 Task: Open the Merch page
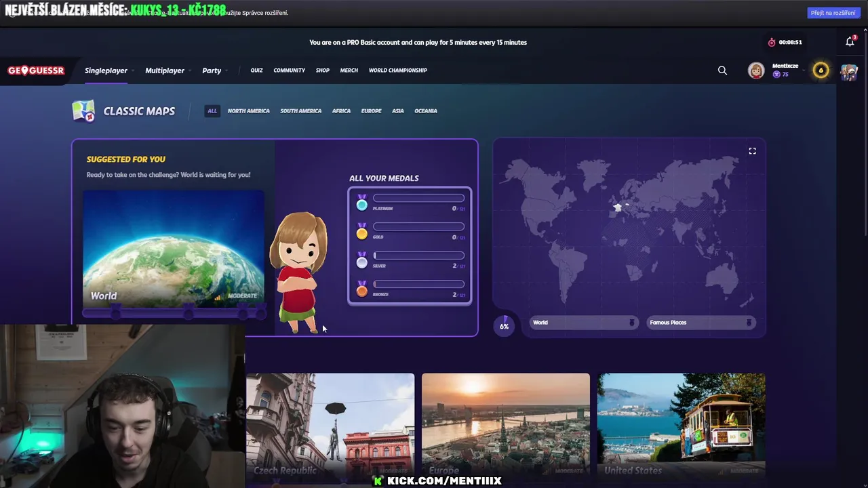pos(349,70)
